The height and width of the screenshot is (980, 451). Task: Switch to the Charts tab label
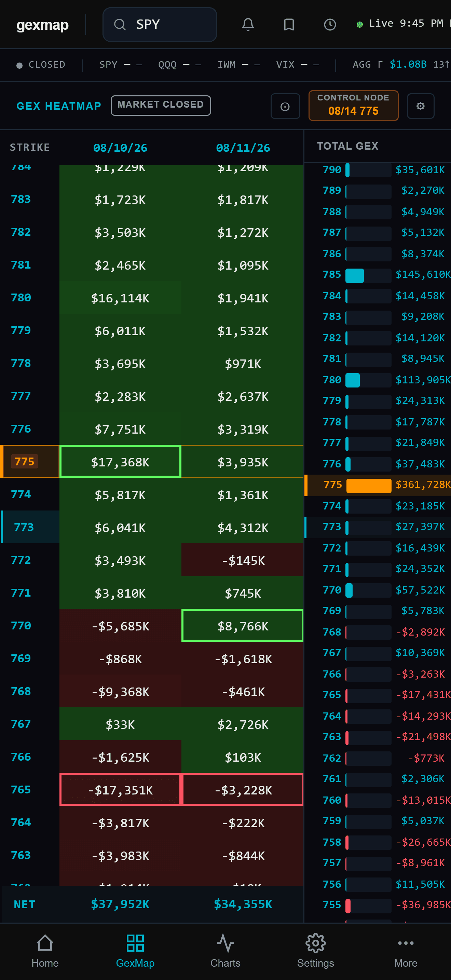(x=225, y=963)
